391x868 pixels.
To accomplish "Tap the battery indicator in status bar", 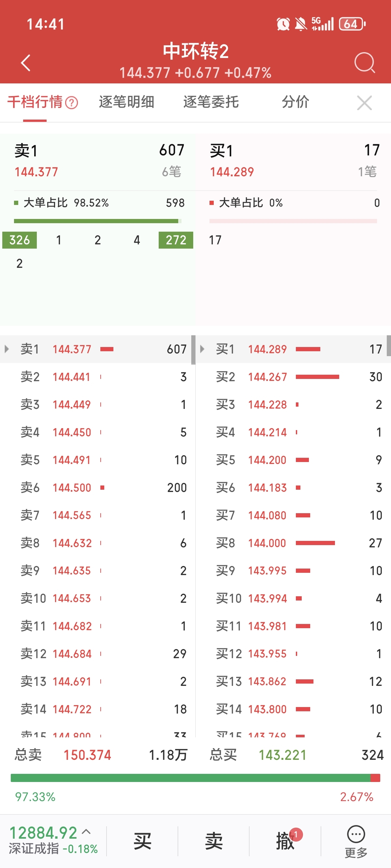I will [352, 24].
